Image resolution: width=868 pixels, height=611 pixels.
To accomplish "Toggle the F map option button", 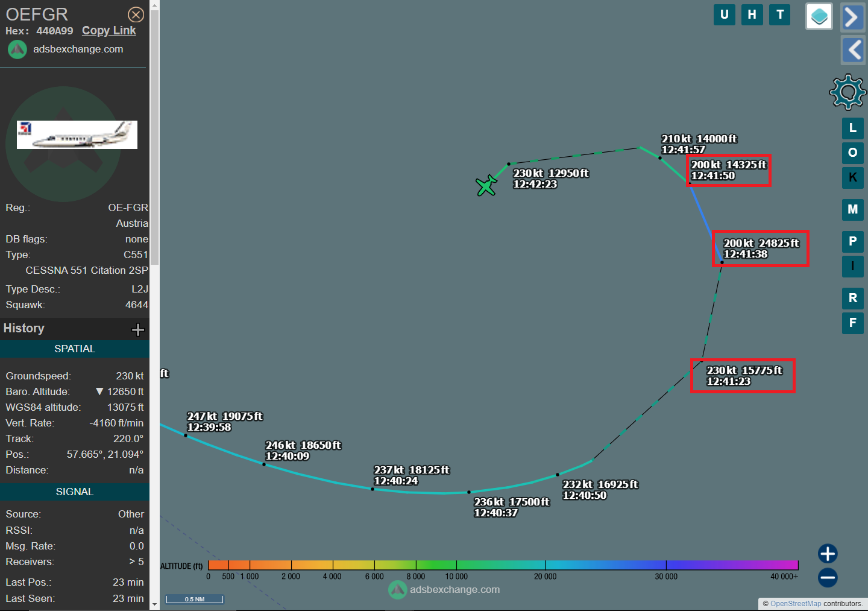I will click(853, 323).
